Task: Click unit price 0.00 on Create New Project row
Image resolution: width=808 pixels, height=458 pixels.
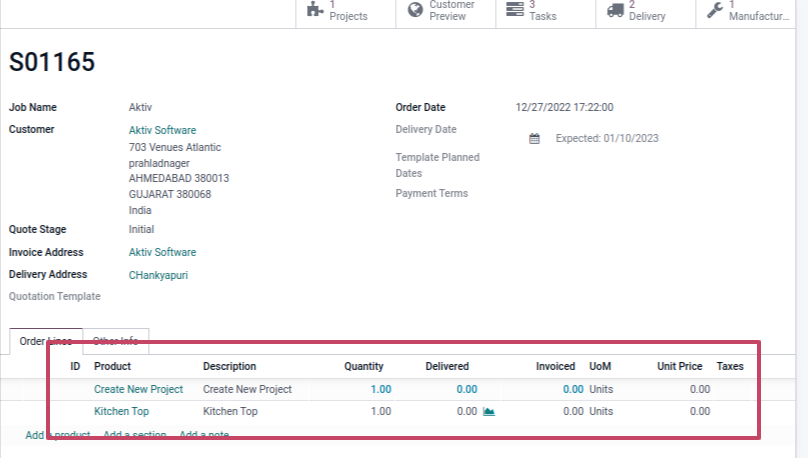Action: point(700,389)
